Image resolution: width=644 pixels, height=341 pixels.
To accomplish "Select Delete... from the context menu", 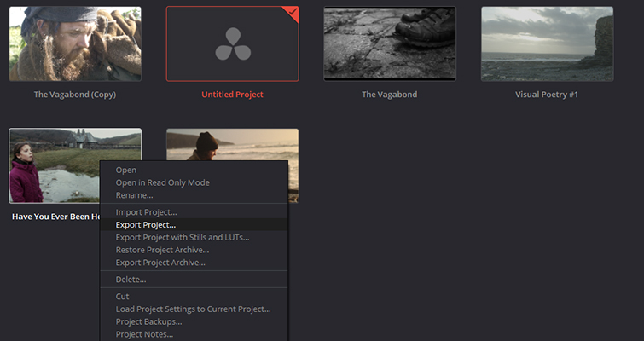I will pos(131,279).
